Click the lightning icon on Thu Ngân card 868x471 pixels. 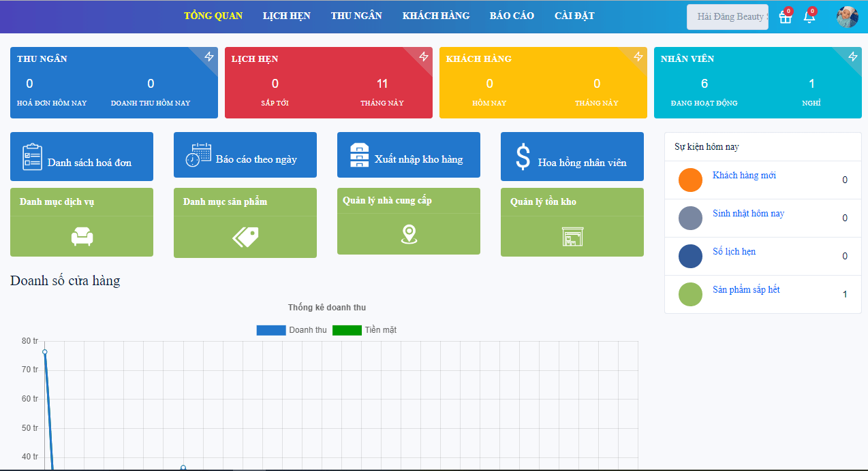[209, 56]
